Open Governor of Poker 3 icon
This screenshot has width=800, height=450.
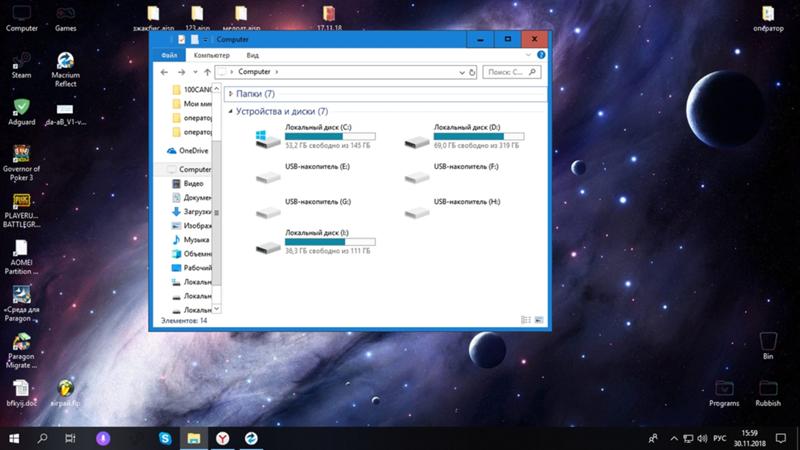pos(21,163)
